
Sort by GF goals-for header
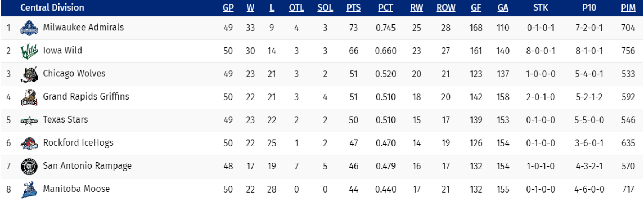pos(476,8)
